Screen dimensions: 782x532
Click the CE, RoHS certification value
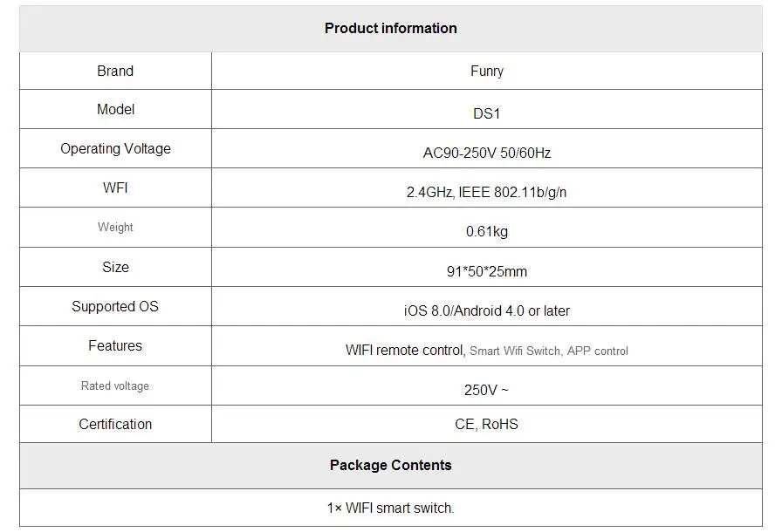pyautogui.click(x=486, y=424)
